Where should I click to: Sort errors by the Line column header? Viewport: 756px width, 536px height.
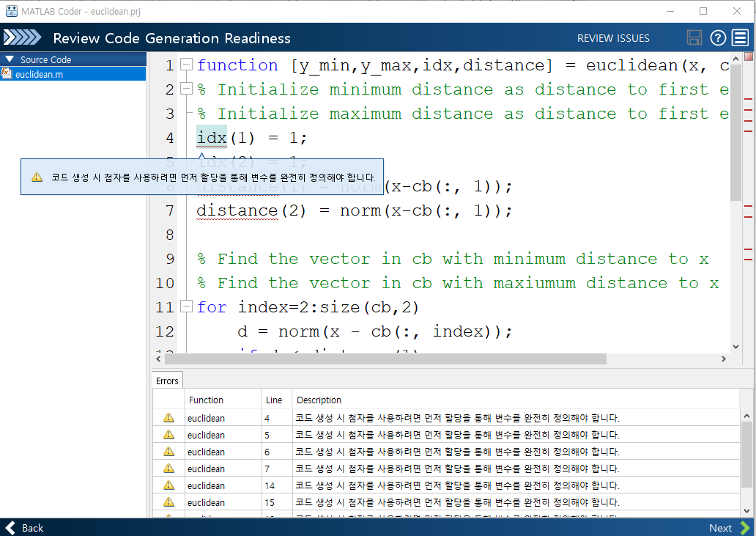277,400
